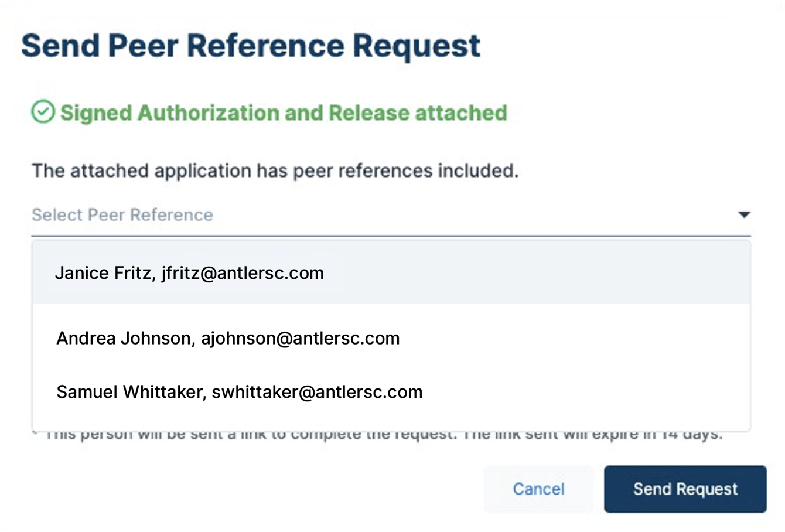Click the green checkmark icon beside Signed Authorization
This screenshot has width=785, height=532.
pyautogui.click(x=43, y=112)
